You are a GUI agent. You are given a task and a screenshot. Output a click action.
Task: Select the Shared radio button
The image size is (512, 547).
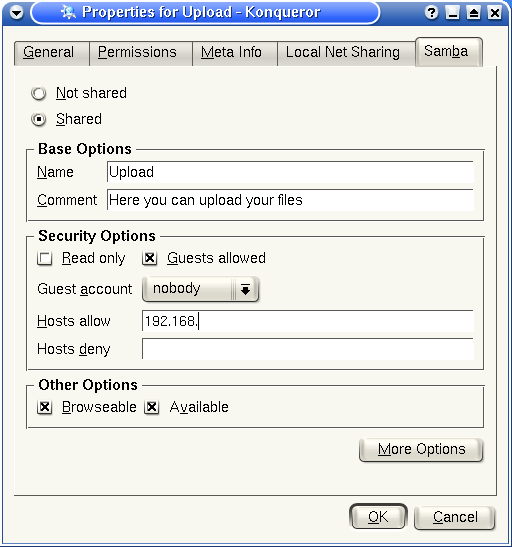coord(39,119)
